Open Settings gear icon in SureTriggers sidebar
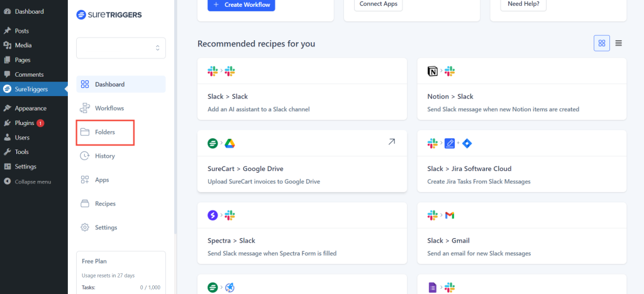This screenshot has width=644, height=294. pos(85,227)
